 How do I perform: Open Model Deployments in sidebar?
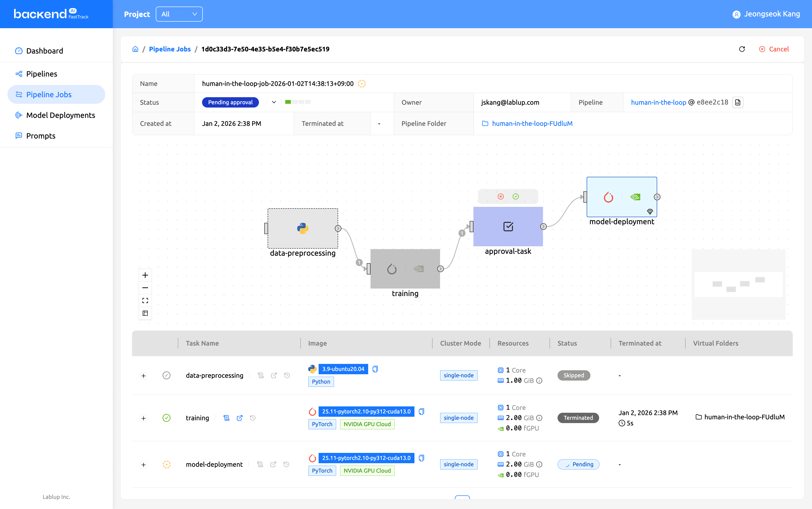61,115
